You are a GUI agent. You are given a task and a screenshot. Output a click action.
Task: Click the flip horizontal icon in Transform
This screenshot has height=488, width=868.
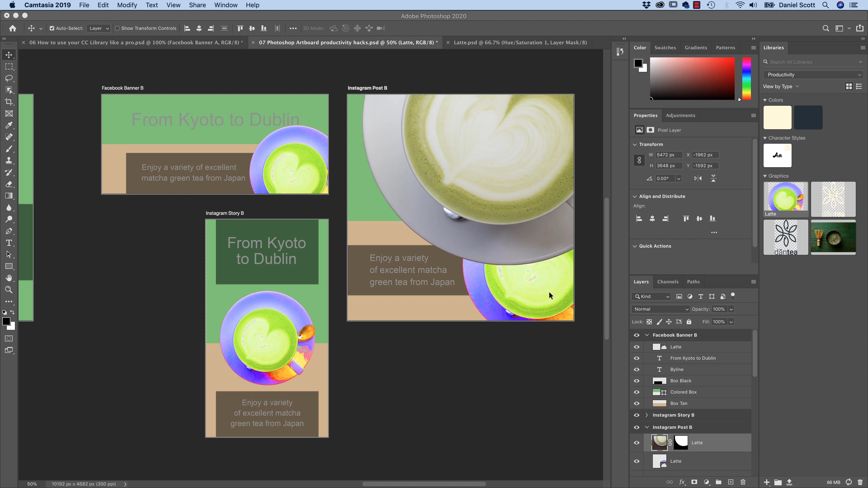[698, 178]
